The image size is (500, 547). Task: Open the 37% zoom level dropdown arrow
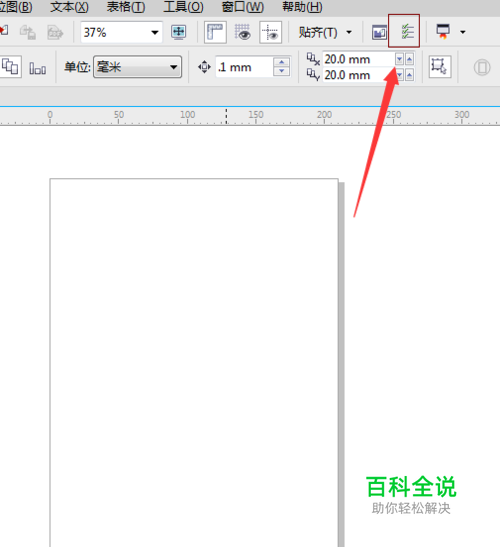(155, 32)
